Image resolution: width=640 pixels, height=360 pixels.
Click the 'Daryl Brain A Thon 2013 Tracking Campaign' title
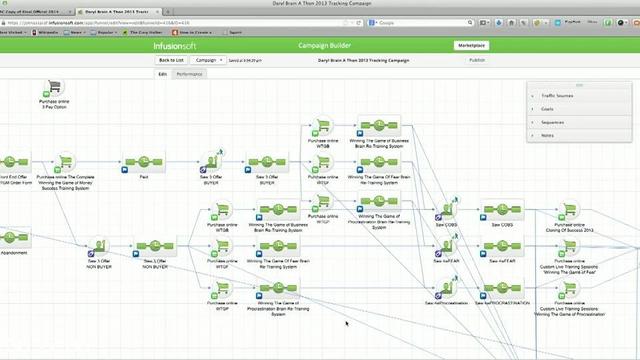click(363, 60)
